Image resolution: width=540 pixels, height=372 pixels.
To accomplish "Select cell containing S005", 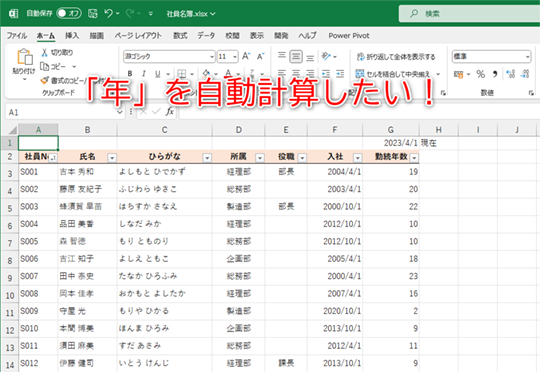I will tap(38, 241).
